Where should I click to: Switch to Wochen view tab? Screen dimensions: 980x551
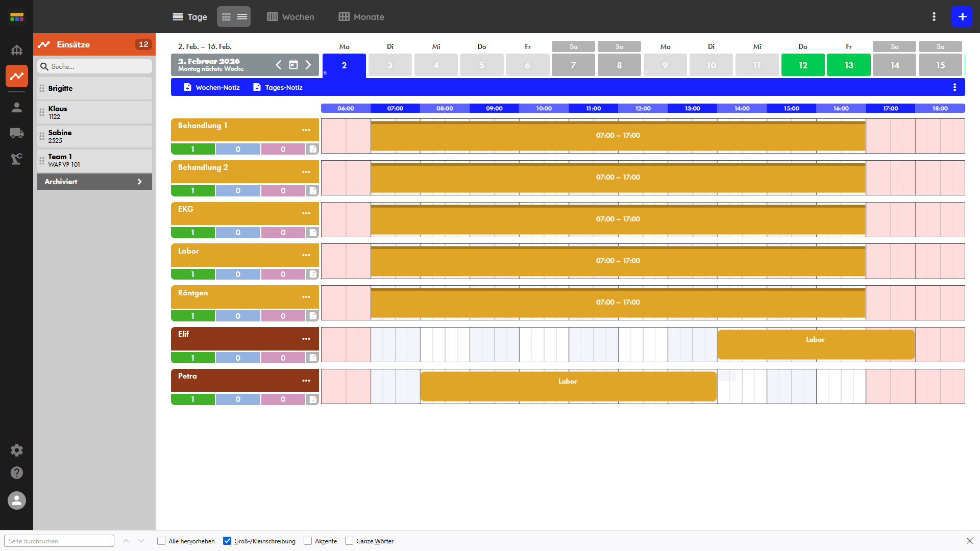[290, 17]
